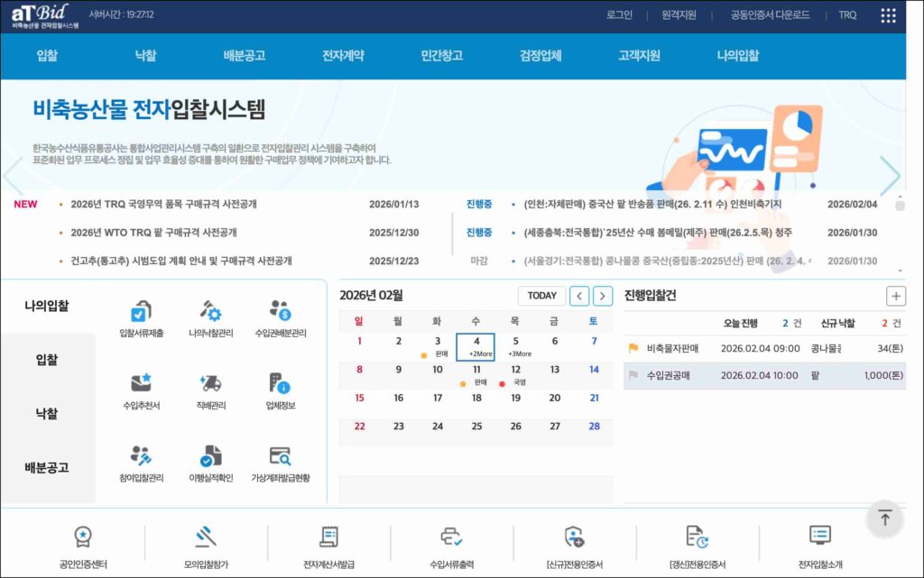Open the 공인인증센터 icon
Screen dimensions: 924x578
click(x=83, y=538)
